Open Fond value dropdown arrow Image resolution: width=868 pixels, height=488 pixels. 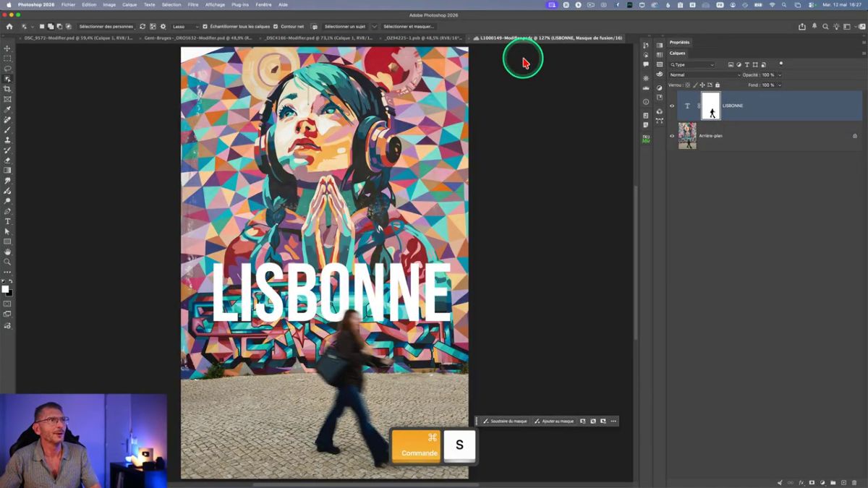coord(780,85)
